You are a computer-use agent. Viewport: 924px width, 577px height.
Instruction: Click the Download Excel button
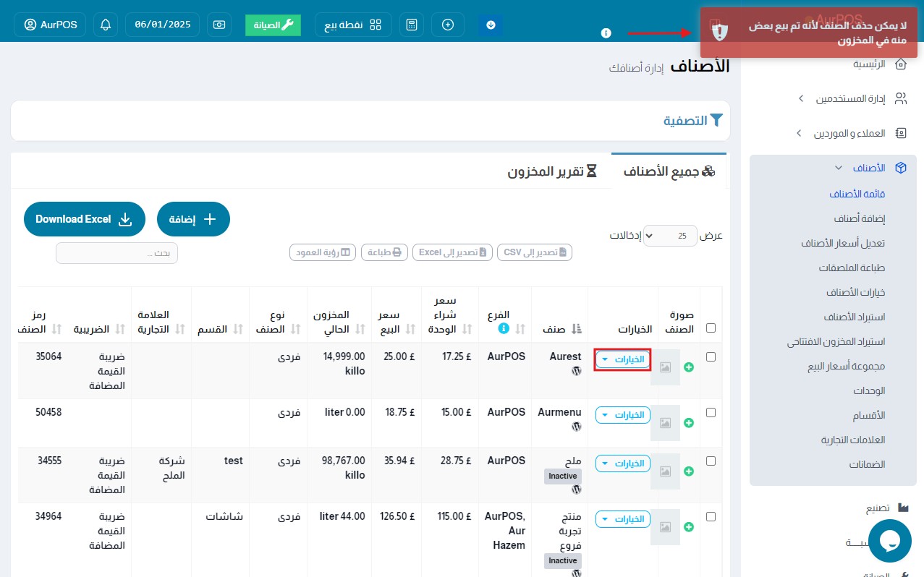(85, 219)
